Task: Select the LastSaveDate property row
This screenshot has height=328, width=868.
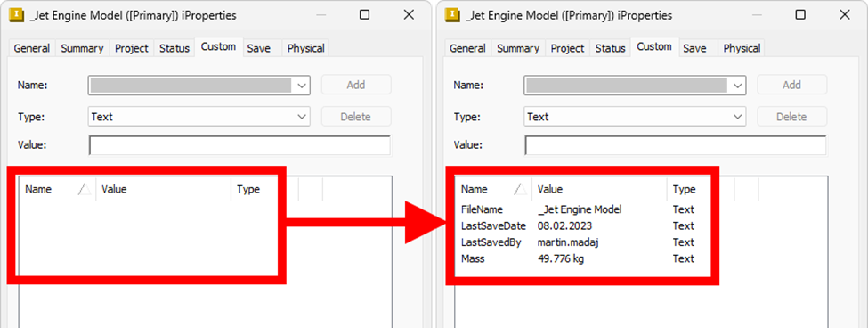Action: pos(578,226)
